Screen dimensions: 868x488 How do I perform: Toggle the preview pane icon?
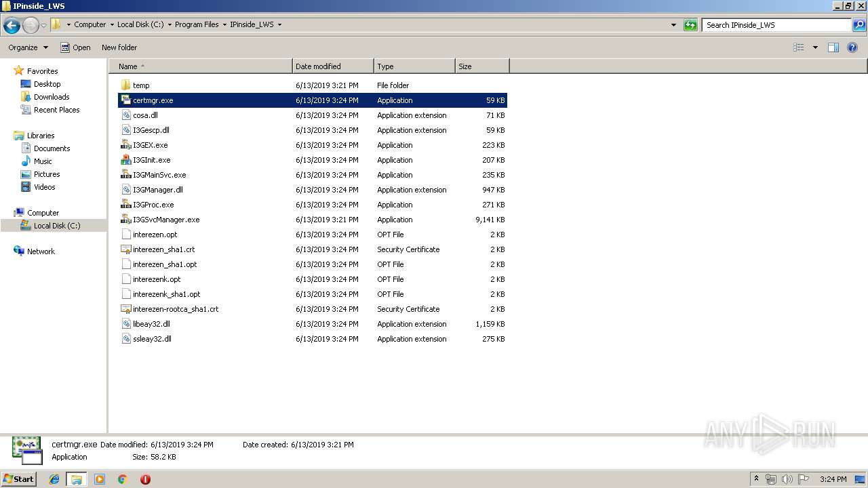833,47
